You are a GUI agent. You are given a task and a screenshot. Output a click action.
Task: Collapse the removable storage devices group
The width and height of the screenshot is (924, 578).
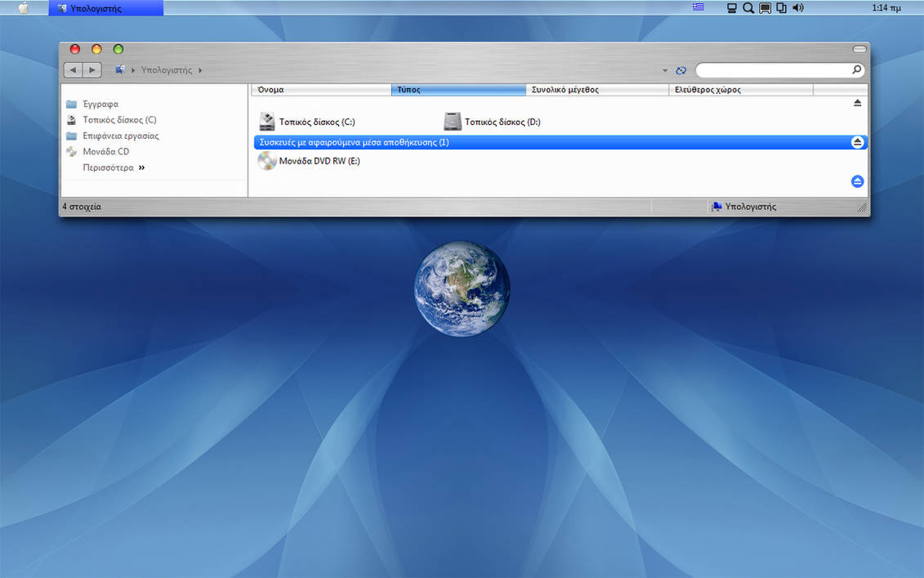click(857, 141)
